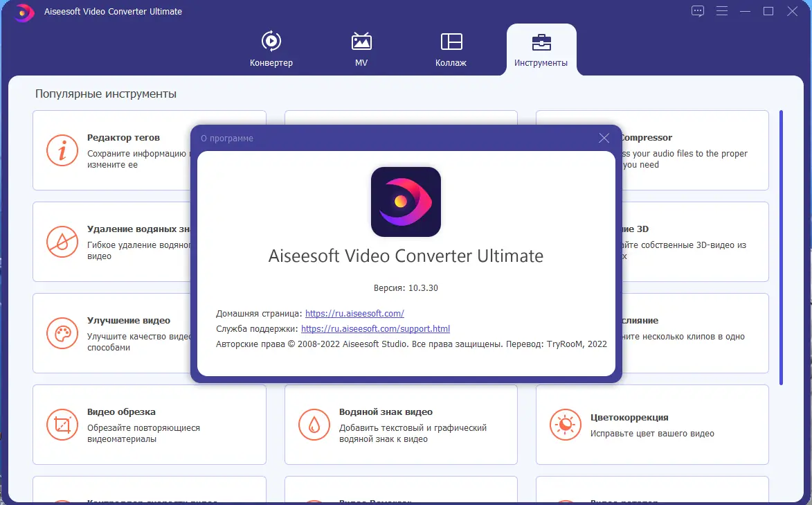Open the hamburger menu in the title bar
The image size is (812, 505).
point(721,11)
